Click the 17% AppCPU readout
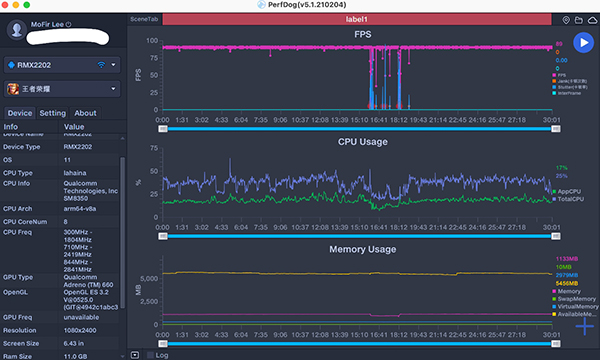 (x=561, y=168)
